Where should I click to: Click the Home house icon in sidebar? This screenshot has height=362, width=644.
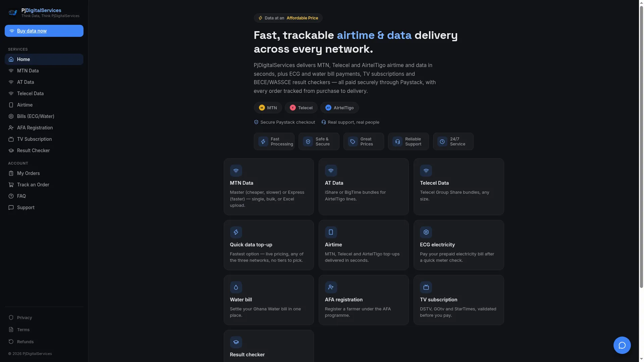[x=11, y=59]
